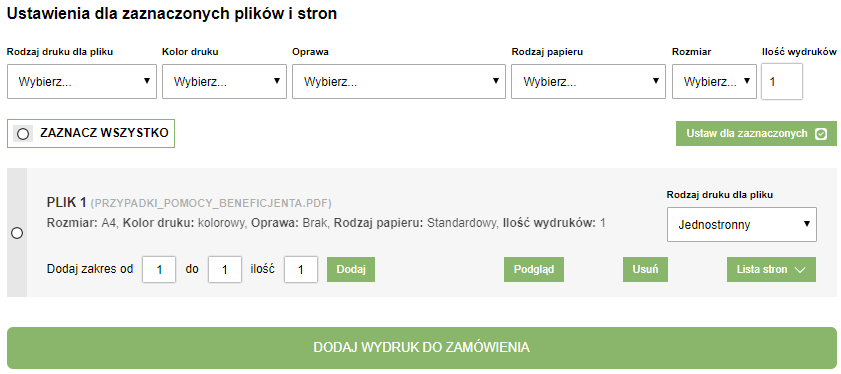The width and height of the screenshot is (841, 374).
Task: Click chevron icon on Lista stron button
Action: click(x=800, y=270)
